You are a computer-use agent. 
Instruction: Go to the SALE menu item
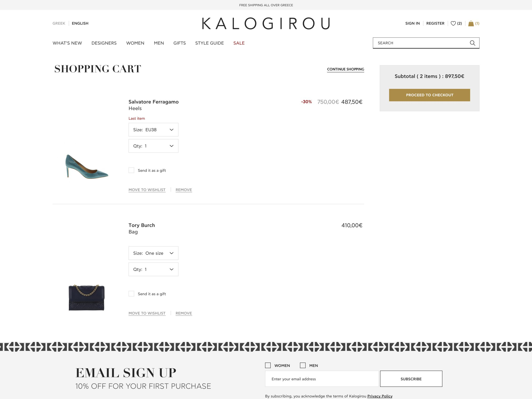pos(239,43)
